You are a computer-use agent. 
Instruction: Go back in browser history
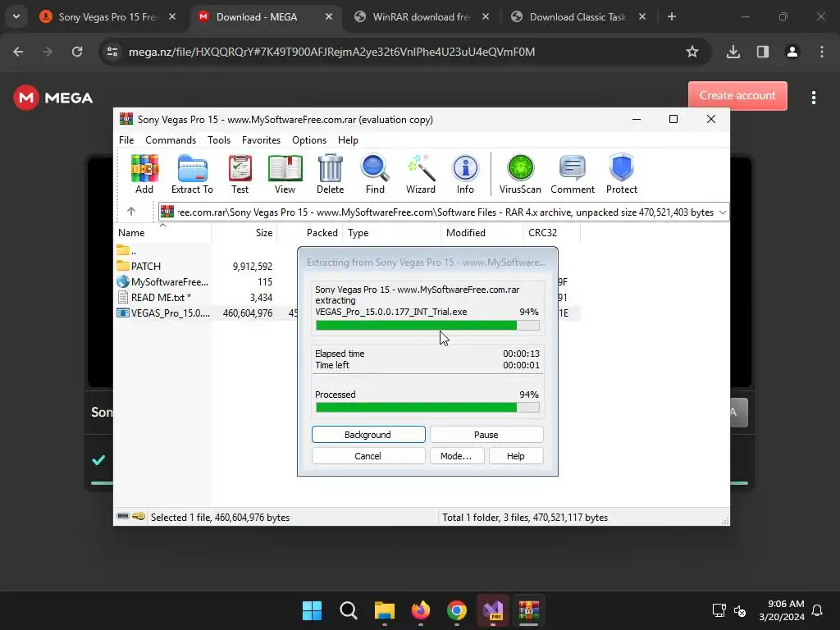tap(18, 52)
